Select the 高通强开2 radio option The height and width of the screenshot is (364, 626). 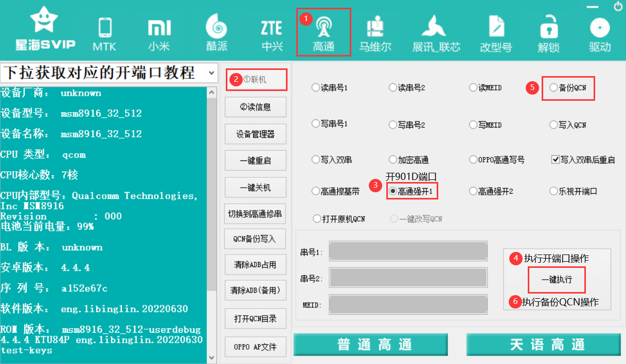pos(492,191)
